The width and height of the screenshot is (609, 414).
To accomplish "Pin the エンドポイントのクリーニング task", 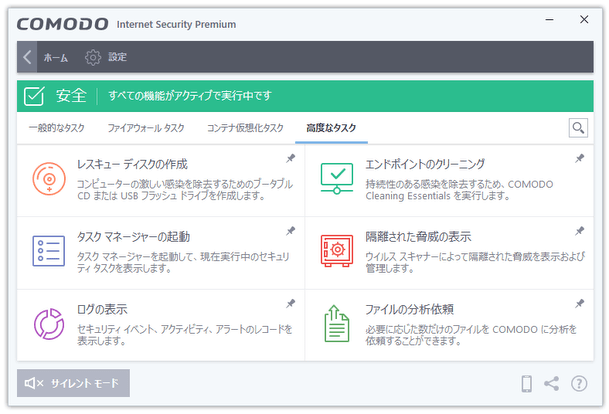I will click(x=579, y=158).
